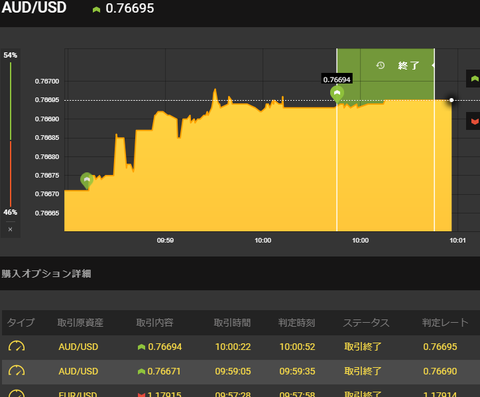Screen dimensions: 480x397
Task: Click the 10:00:52 expiry time cell
Action: [297, 347]
